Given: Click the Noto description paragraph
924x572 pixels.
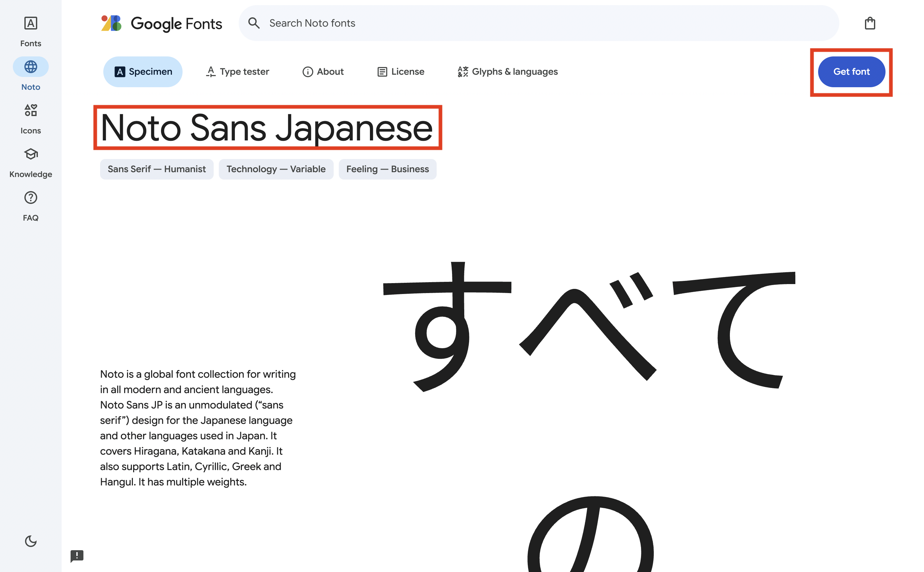Looking at the screenshot, I should pos(198,428).
